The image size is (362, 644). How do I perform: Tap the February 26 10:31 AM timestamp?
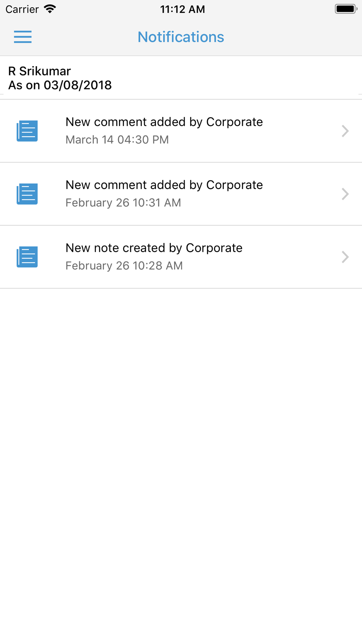click(x=123, y=203)
